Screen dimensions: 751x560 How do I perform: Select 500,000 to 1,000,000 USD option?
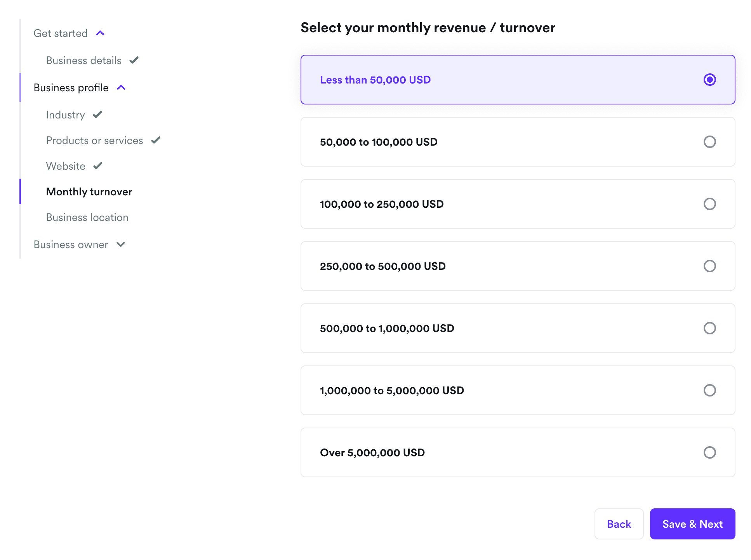(x=709, y=328)
